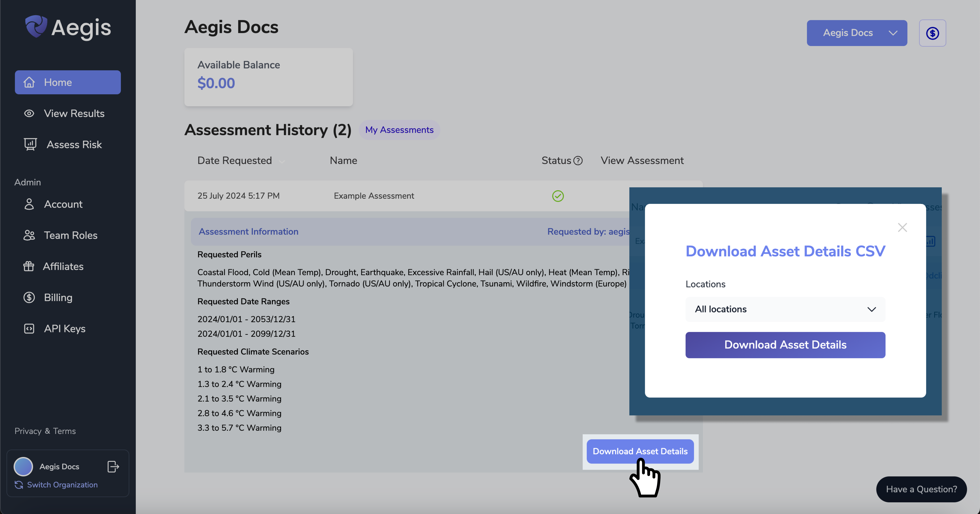Click the Download Asset Details CSV title
The image size is (980, 514).
click(785, 251)
